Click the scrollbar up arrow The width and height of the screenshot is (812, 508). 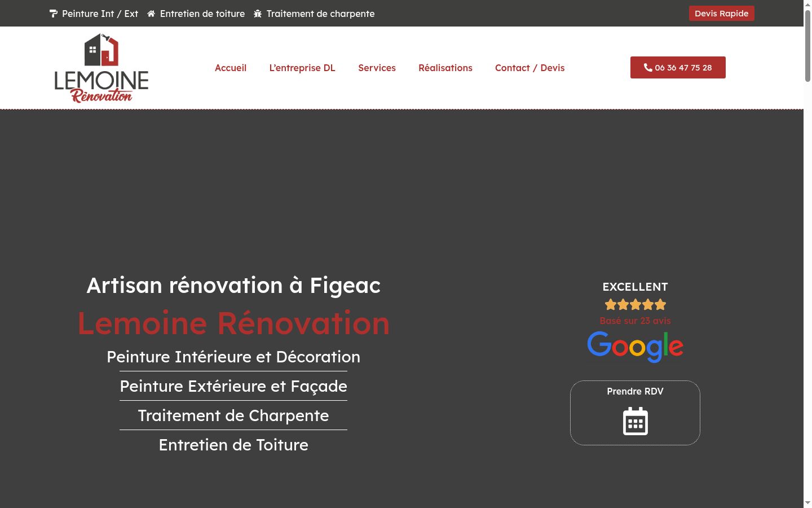(807, 5)
